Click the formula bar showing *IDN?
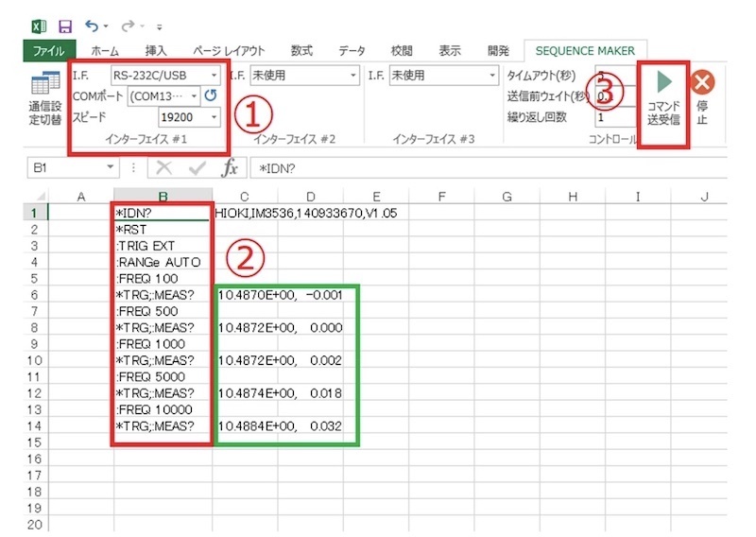756x537 pixels. [x=488, y=168]
